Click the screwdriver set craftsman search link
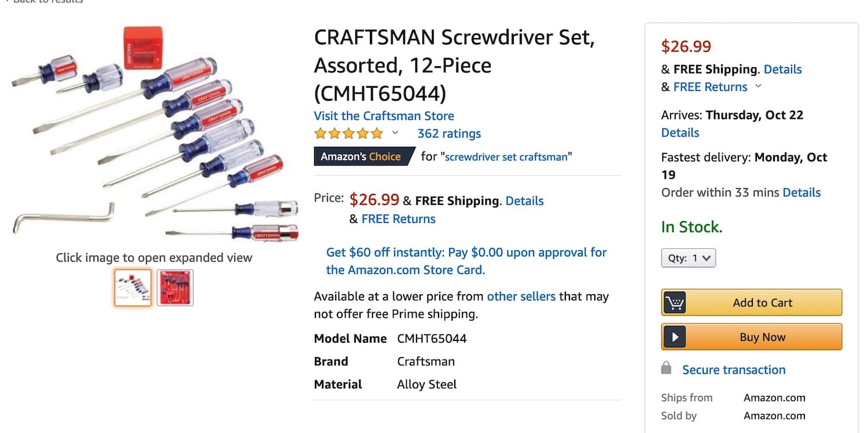This screenshot has width=868, height=433. [506, 157]
